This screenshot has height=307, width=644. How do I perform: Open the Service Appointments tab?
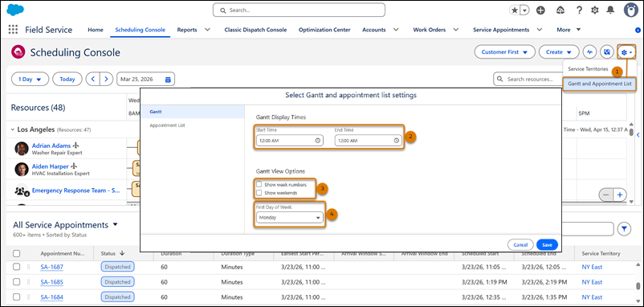(x=501, y=30)
